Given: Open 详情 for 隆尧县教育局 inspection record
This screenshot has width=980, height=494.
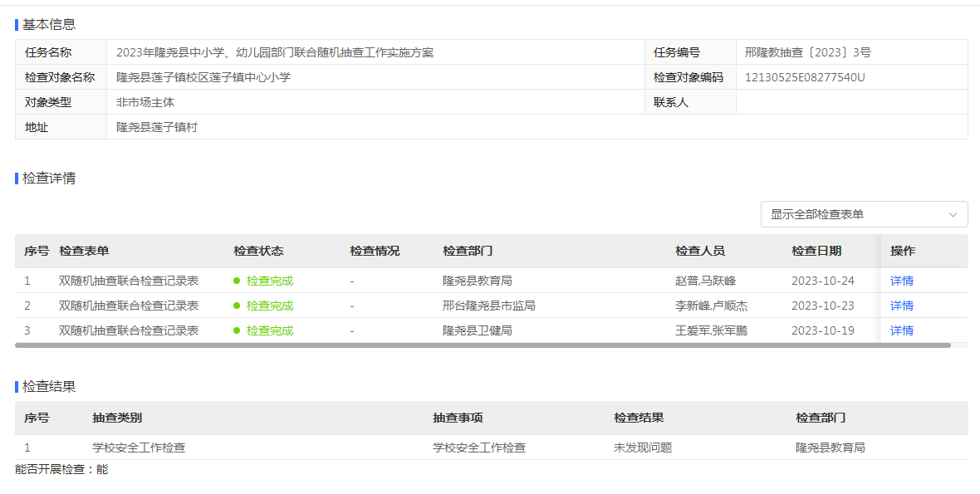Looking at the screenshot, I should pyautogui.click(x=901, y=281).
